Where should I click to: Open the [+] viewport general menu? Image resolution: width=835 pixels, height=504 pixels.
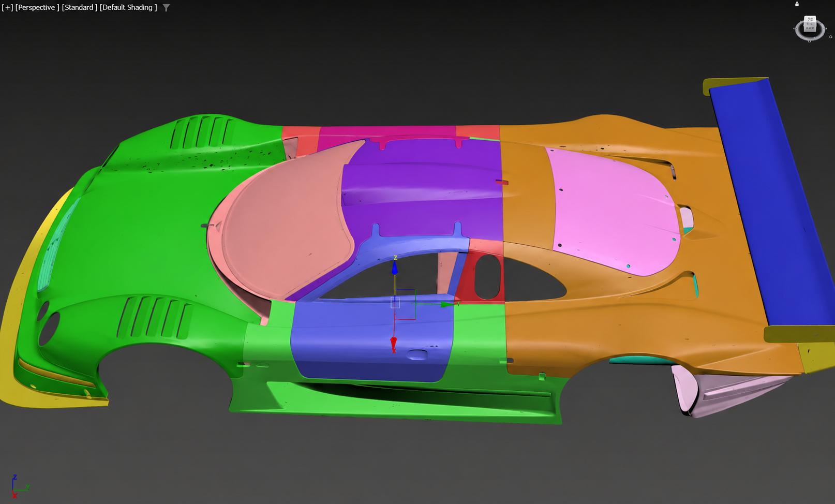(x=7, y=7)
